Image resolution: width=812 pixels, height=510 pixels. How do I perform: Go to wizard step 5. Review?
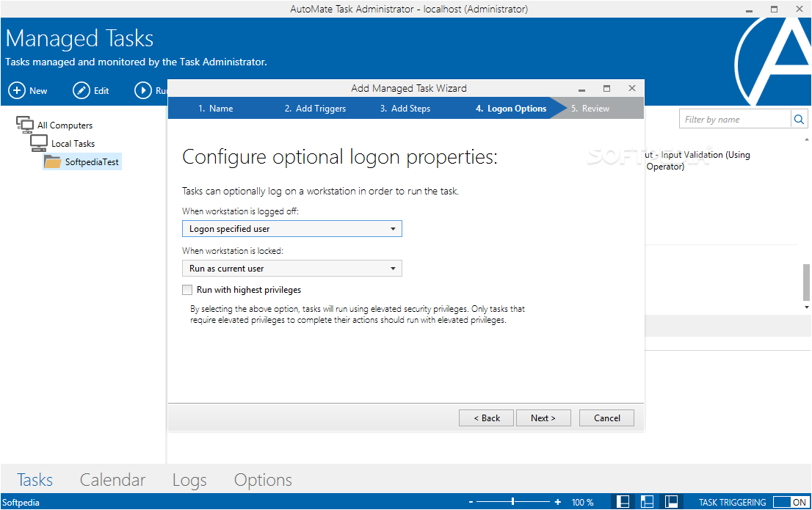(x=590, y=108)
